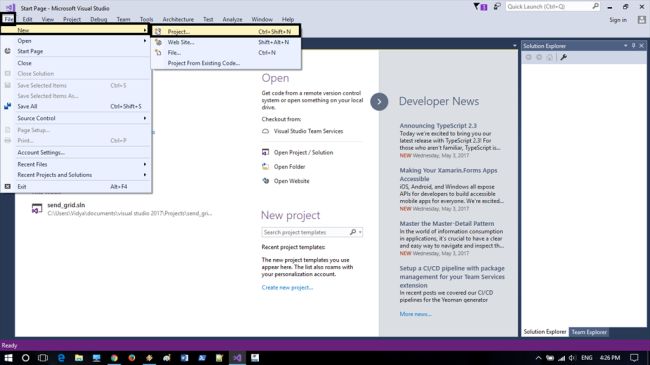Click the Quick Launch search magnifier icon
Viewport: 650px width, 365px height.
(x=595, y=6)
